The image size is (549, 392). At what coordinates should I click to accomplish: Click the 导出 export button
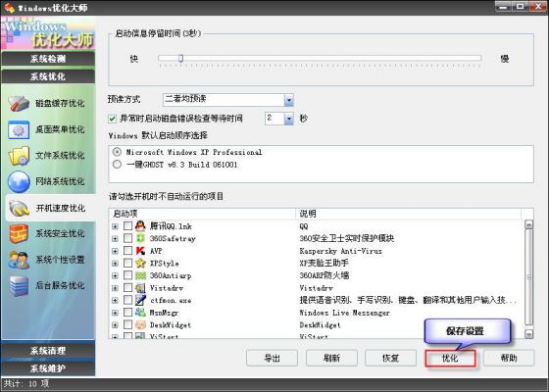coord(273,358)
